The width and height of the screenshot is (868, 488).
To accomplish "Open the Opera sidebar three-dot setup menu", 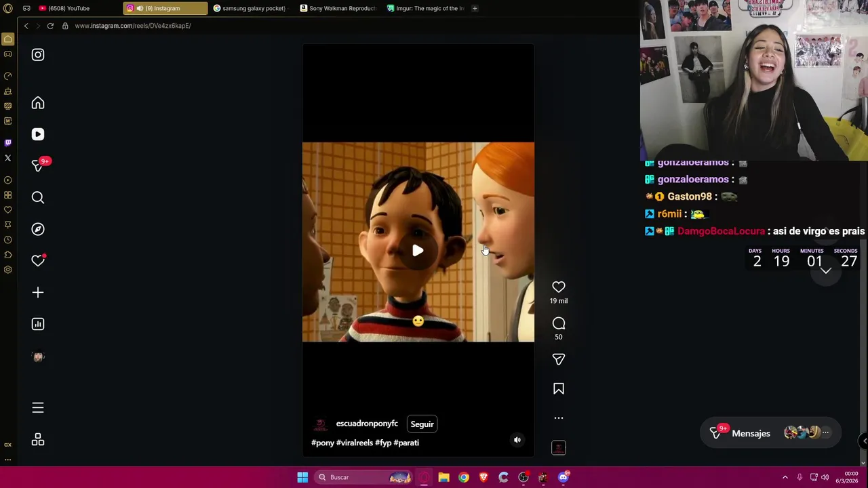I will coord(8,459).
